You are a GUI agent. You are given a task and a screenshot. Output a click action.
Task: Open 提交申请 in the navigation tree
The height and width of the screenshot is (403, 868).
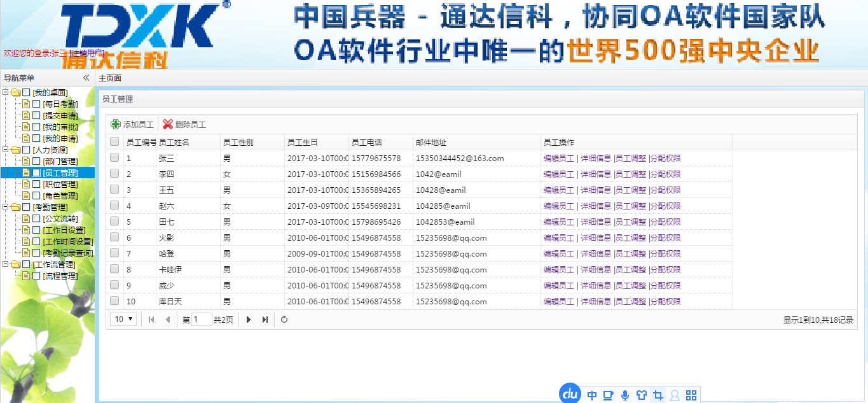[60, 116]
